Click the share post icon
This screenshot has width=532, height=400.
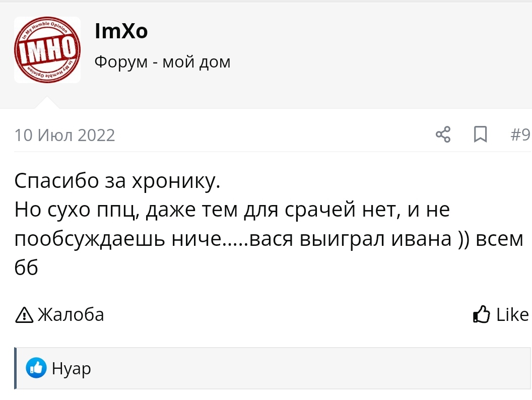(x=443, y=135)
